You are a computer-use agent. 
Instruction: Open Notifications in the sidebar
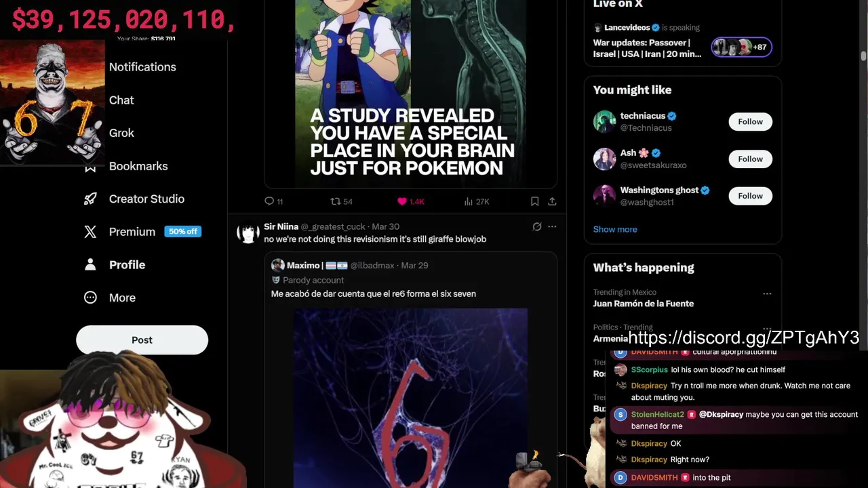142,67
